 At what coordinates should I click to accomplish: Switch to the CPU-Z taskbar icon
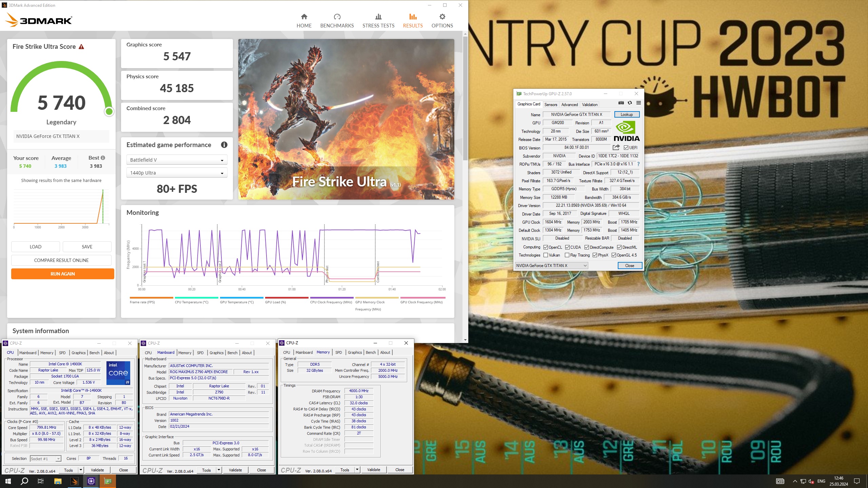pos(91,481)
